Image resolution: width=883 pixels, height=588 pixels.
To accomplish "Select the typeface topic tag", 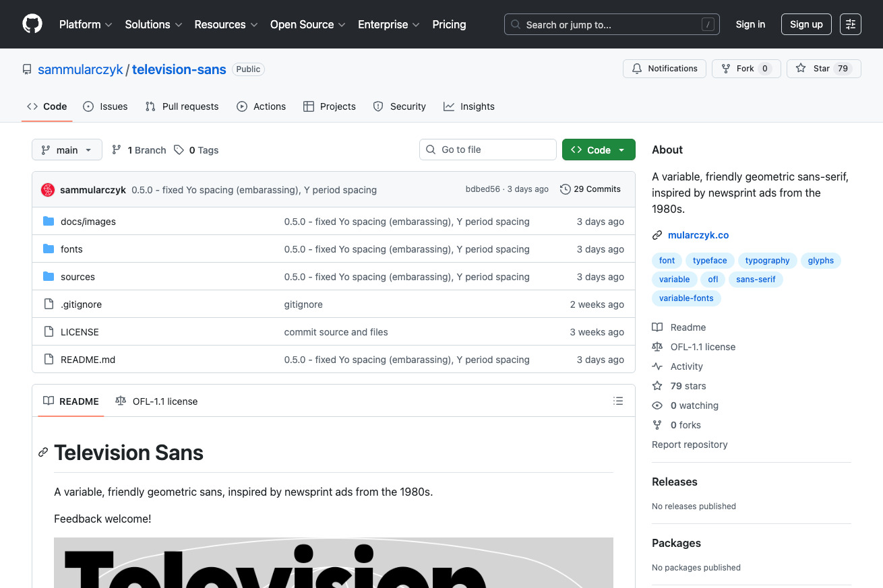I will (x=710, y=261).
